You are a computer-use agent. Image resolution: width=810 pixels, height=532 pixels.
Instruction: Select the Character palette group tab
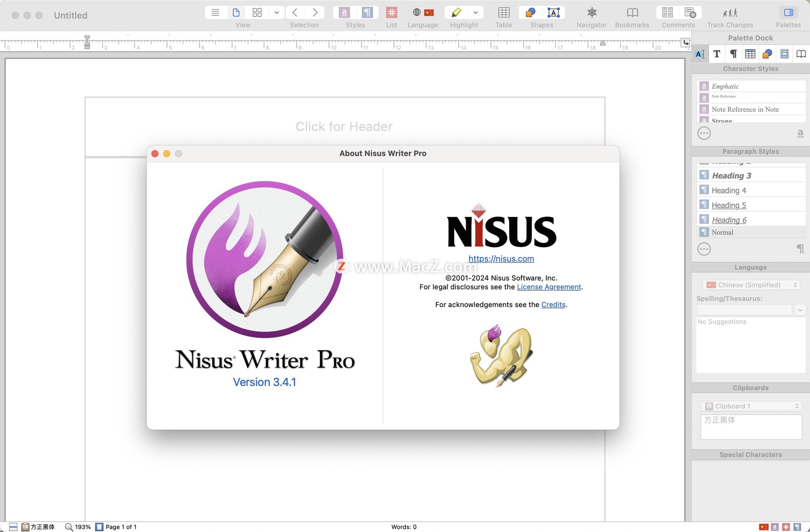point(717,54)
